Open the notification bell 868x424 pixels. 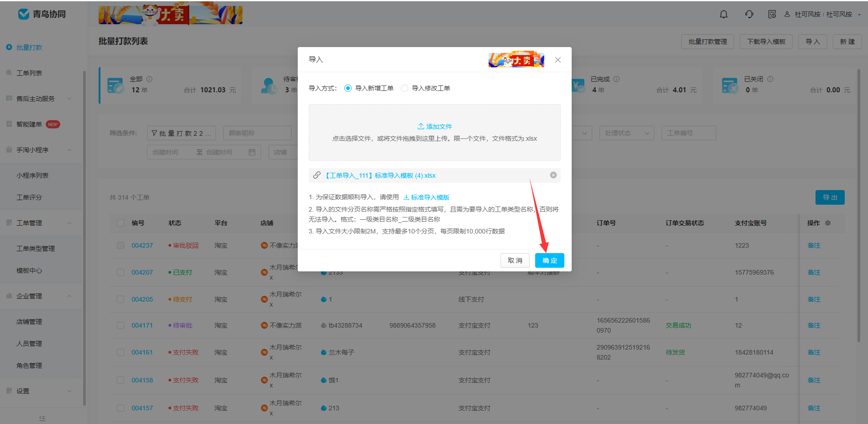[724, 15]
